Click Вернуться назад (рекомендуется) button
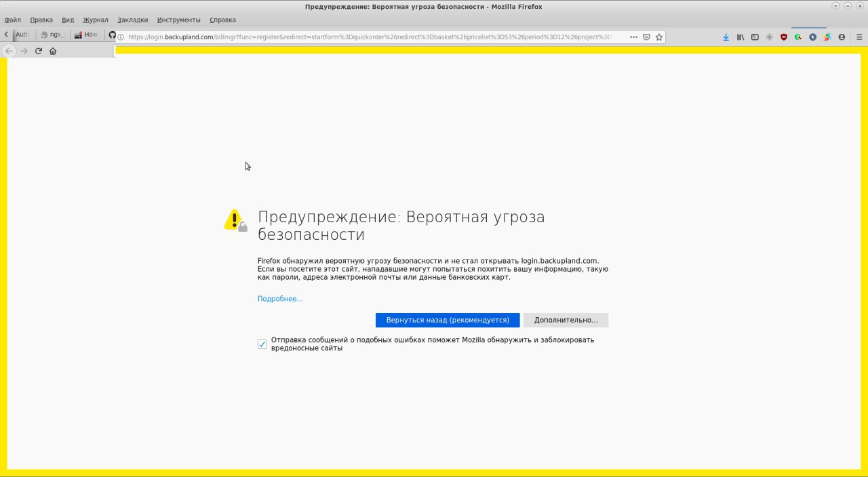The width and height of the screenshot is (868, 477). pos(448,320)
